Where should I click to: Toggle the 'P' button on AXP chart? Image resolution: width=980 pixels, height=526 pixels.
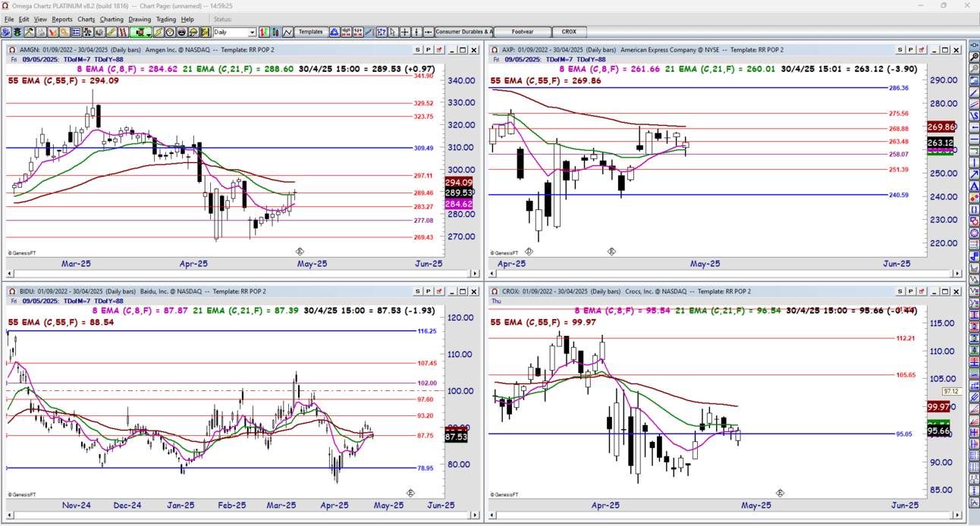(910, 50)
